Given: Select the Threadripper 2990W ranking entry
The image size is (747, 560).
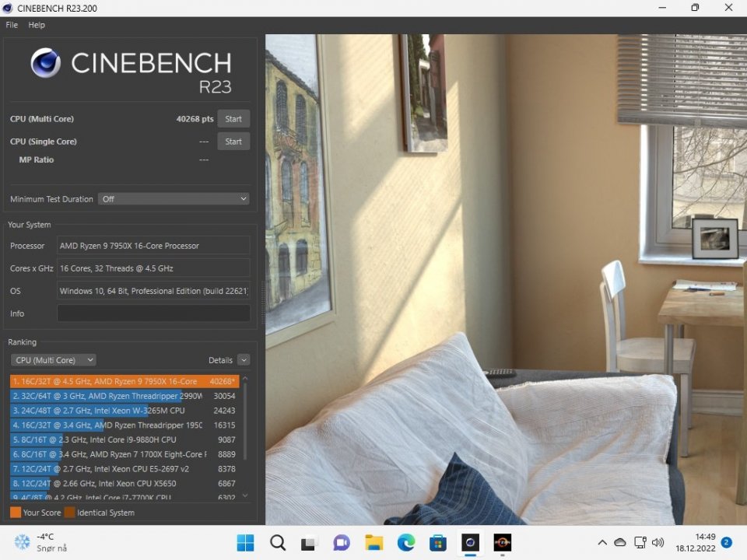Looking at the screenshot, I should click(x=124, y=396).
